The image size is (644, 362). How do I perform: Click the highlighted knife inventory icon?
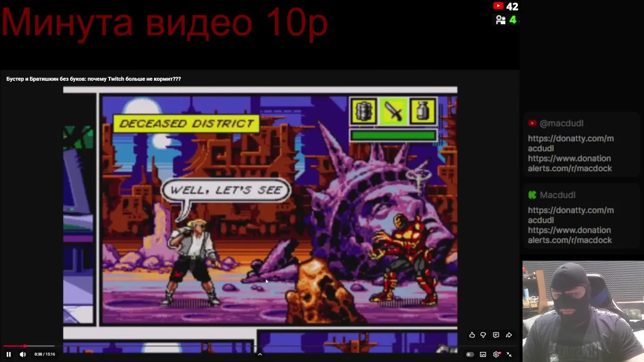393,111
